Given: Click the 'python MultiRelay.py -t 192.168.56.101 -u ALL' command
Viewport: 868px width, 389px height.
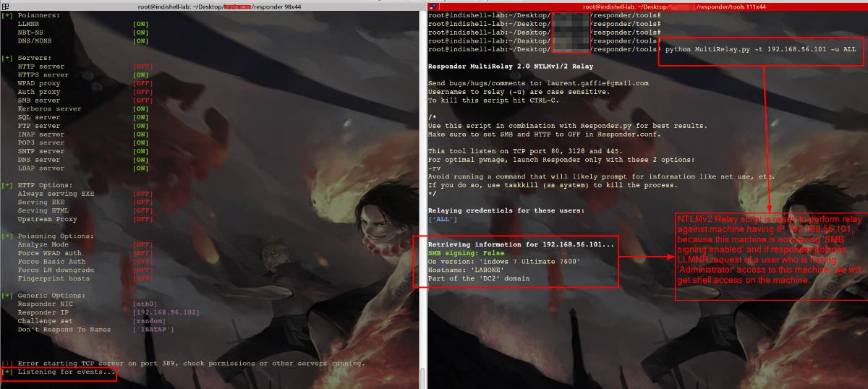Looking at the screenshot, I should [x=761, y=50].
